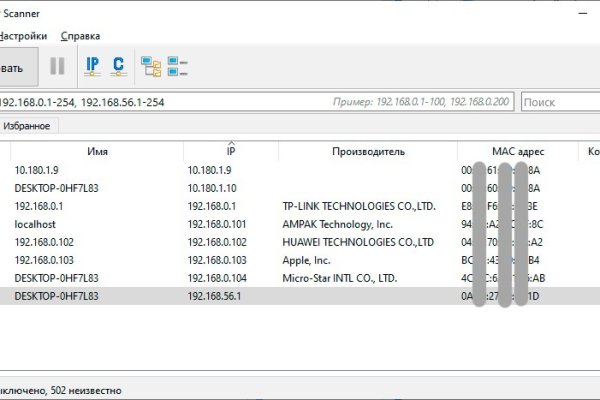
Task: Switch to the Избранное tab
Action: 29,126
